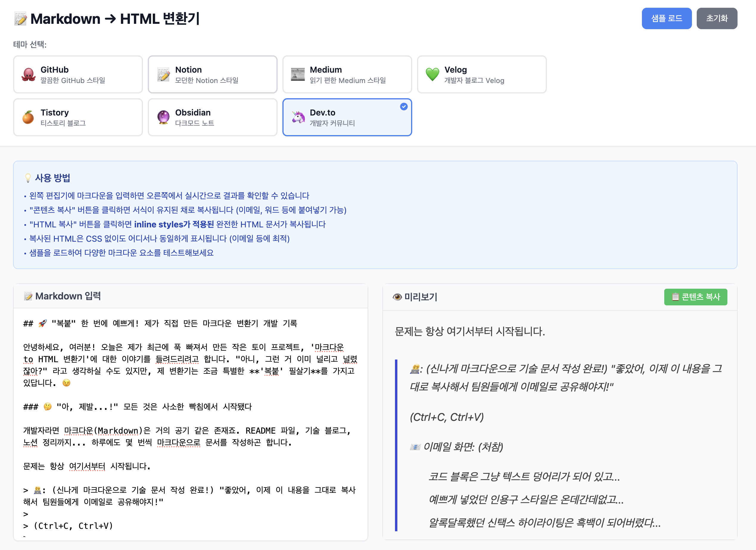Click the line 복사된 HTML은 CSS 없이도
The width and height of the screenshot is (756, 550).
pyautogui.click(x=159, y=238)
